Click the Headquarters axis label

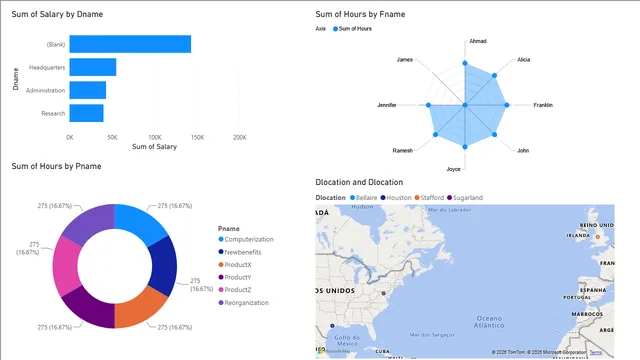click(x=47, y=67)
